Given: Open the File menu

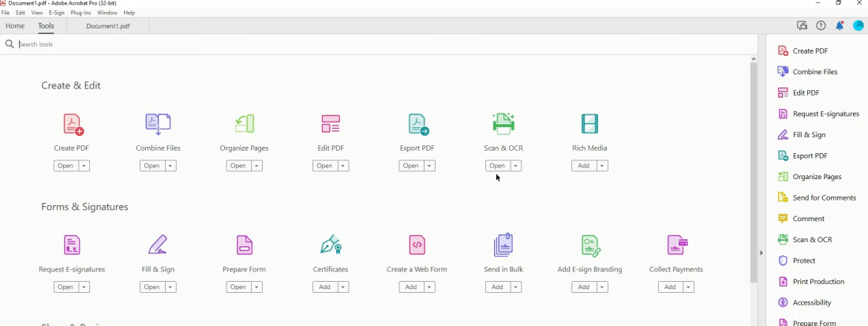Looking at the screenshot, I should (x=5, y=12).
